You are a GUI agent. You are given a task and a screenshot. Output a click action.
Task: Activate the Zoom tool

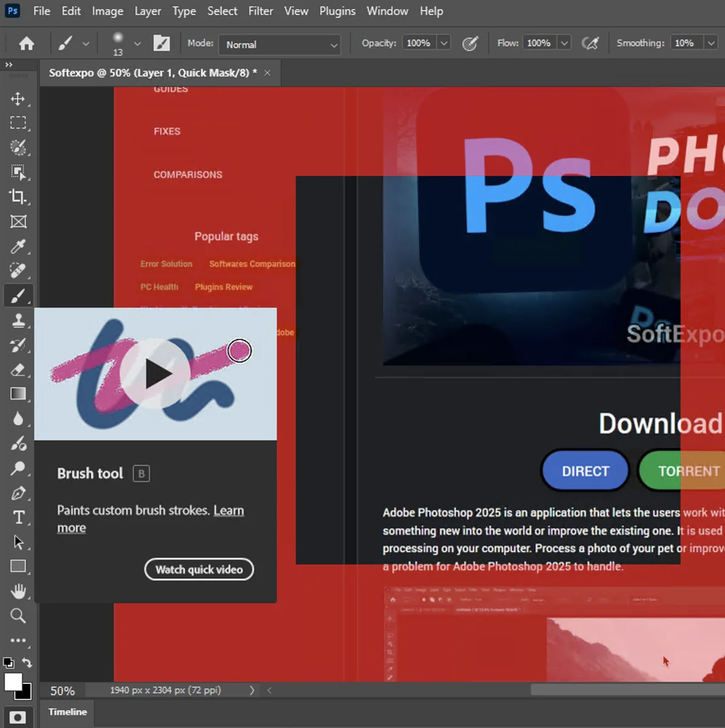(x=18, y=616)
